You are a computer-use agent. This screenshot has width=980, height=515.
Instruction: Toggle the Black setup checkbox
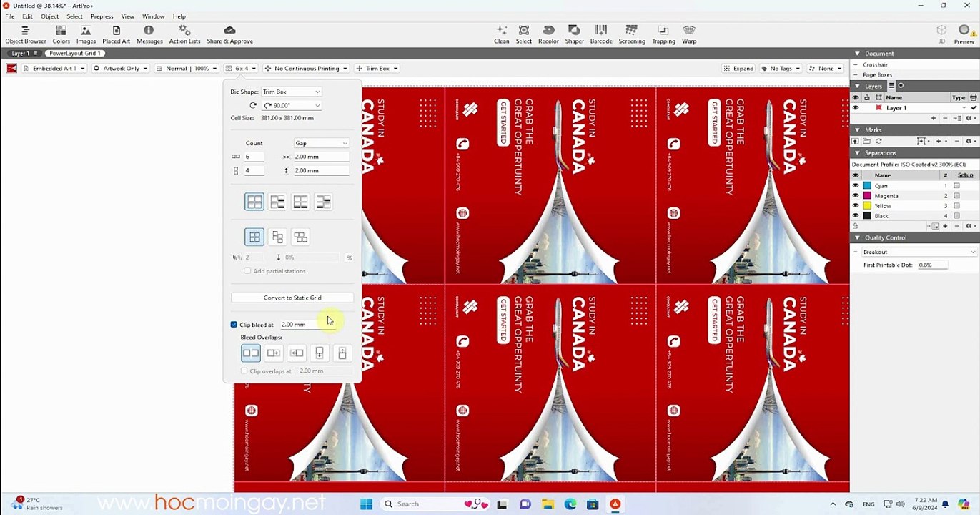pyautogui.click(x=956, y=216)
